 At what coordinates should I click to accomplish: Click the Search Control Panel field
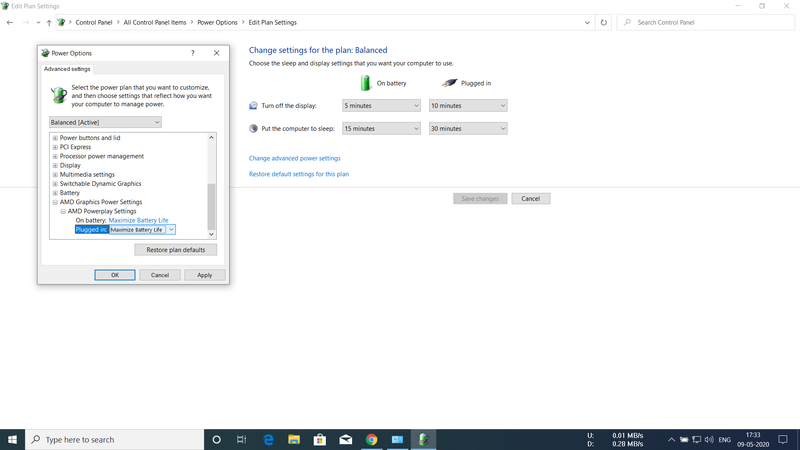(710, 22)
